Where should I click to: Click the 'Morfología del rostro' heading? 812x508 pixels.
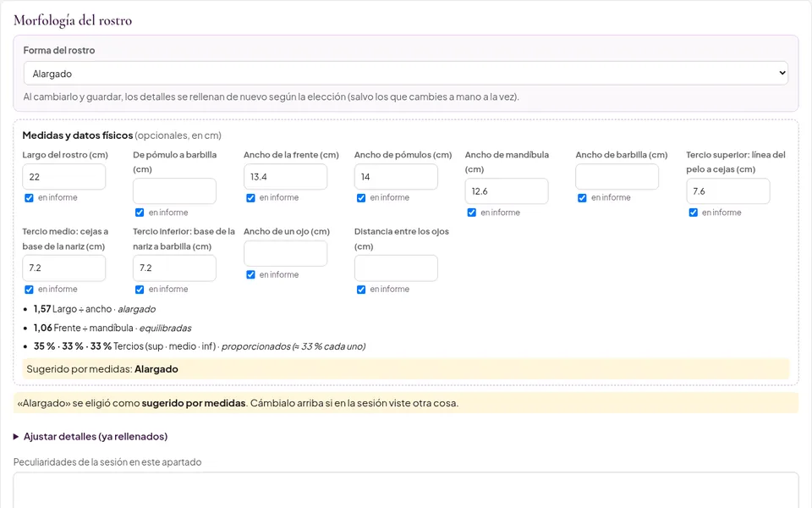pos(73,20)
